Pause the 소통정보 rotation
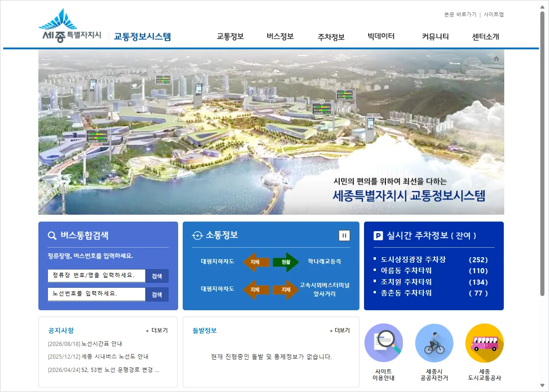Screen dimensions: 549x392 [344, 235]
